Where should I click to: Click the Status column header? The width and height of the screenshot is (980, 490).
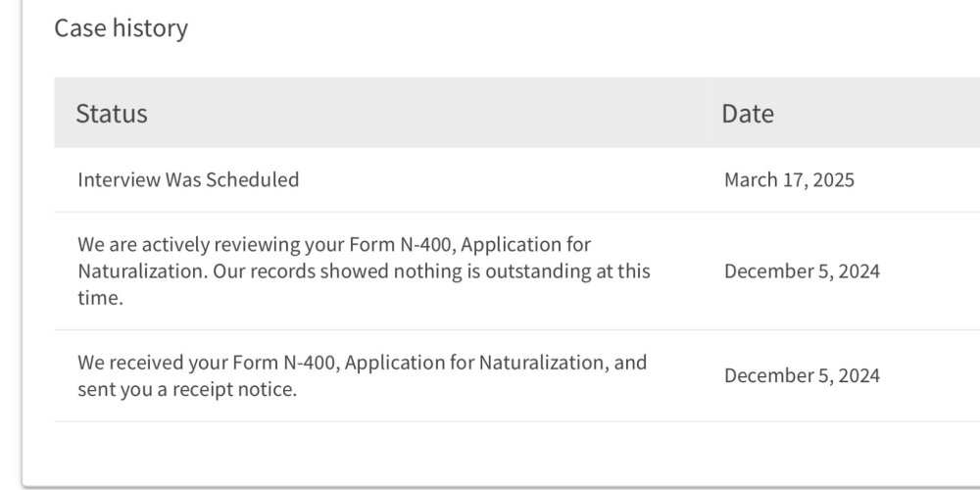[x=112, y=114]
